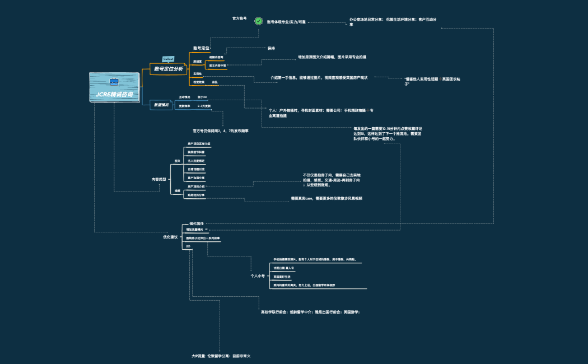Click the 高校学联行前会 note text
This screenshot has width=588, height=364.
point(314,311)
